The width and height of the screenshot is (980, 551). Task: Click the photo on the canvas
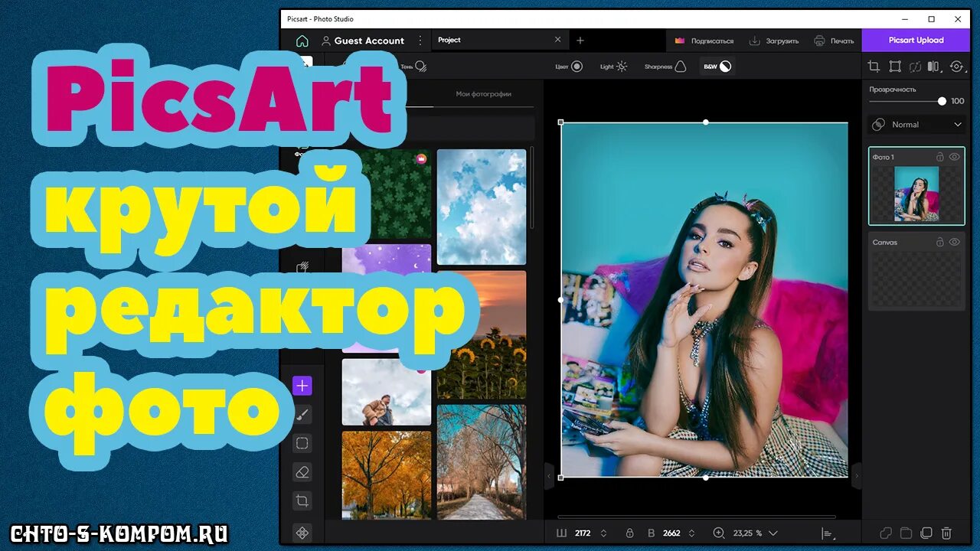coord(704,300)
